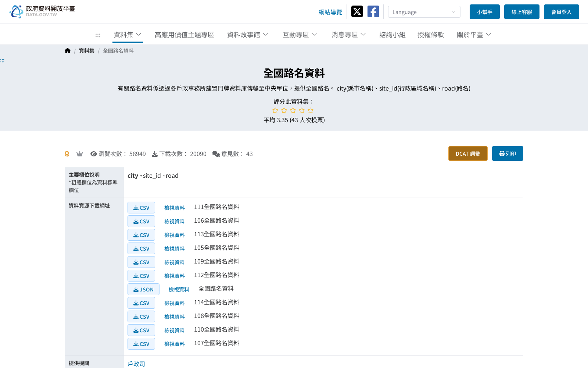Open the X (Twitter) social icon
This screenshot has width=588, height=368.
click(x=357, y=11)
